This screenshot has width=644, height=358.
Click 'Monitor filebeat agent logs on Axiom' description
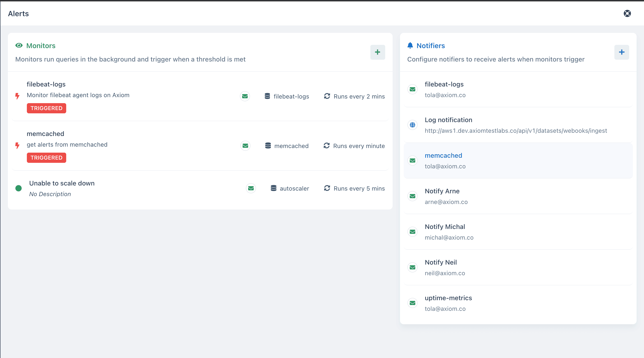pyautogui.click(x=78, y=95)
